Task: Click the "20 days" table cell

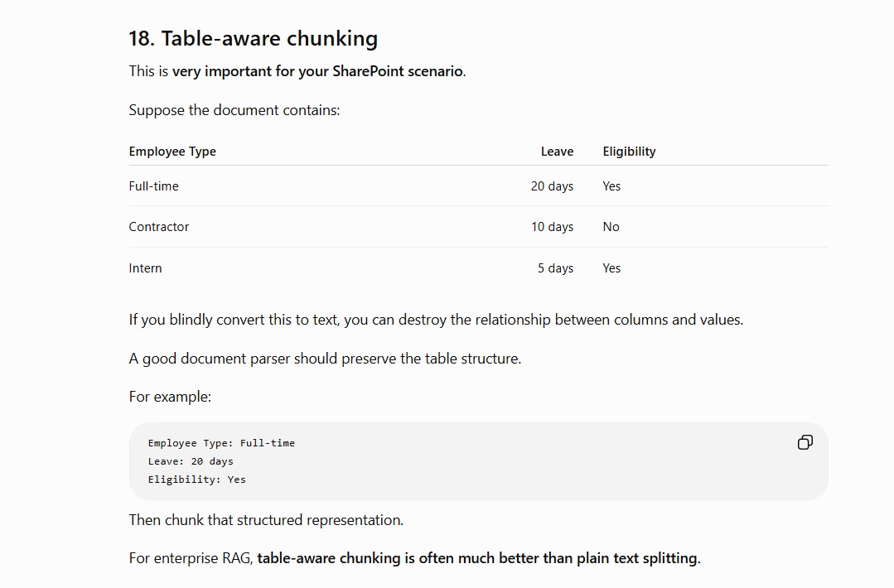Action: 552,186
